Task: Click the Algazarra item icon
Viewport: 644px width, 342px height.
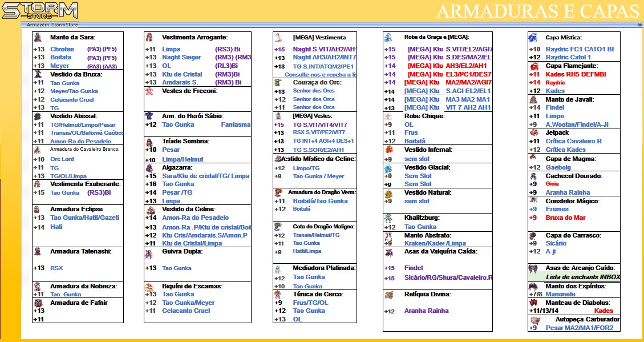Action: 149,167
